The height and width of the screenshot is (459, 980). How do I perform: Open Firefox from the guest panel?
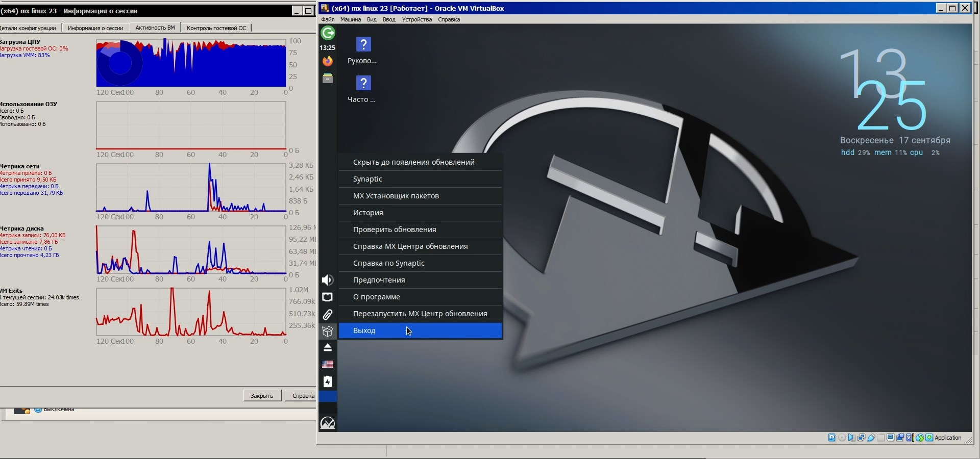click(x=328, y=61)
